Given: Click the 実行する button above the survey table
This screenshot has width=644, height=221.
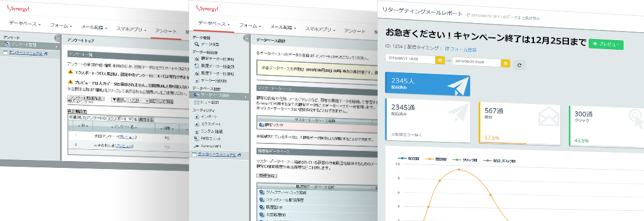Looking at the screenshot, I should (x=146, y=120).
